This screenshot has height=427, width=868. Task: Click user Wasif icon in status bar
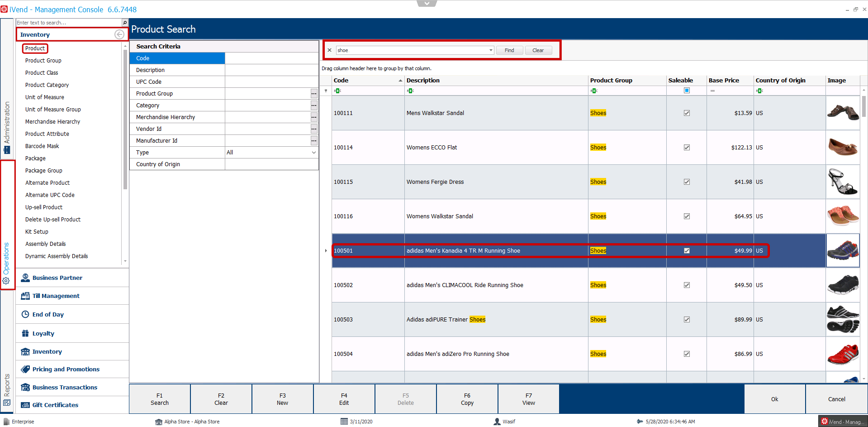pyautogui.click(x=497, y=422)
